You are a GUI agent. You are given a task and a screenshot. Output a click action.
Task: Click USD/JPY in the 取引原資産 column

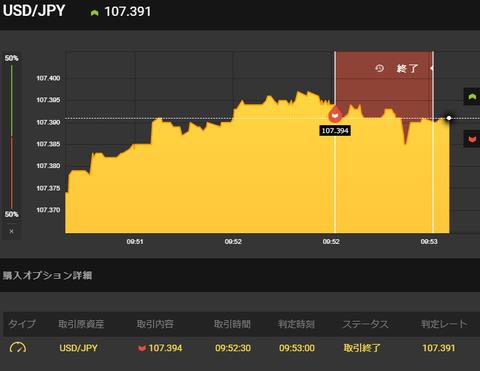click(x=78, y=348)
